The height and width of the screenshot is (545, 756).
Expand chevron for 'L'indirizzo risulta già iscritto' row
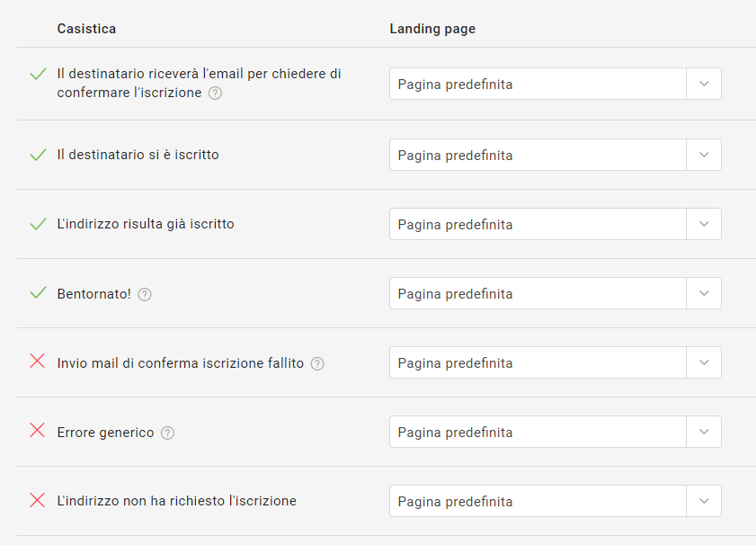[704, 224]
